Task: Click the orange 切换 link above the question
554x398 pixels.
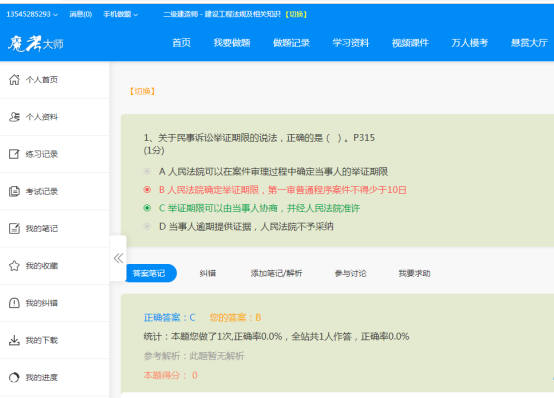Action: 142,91
